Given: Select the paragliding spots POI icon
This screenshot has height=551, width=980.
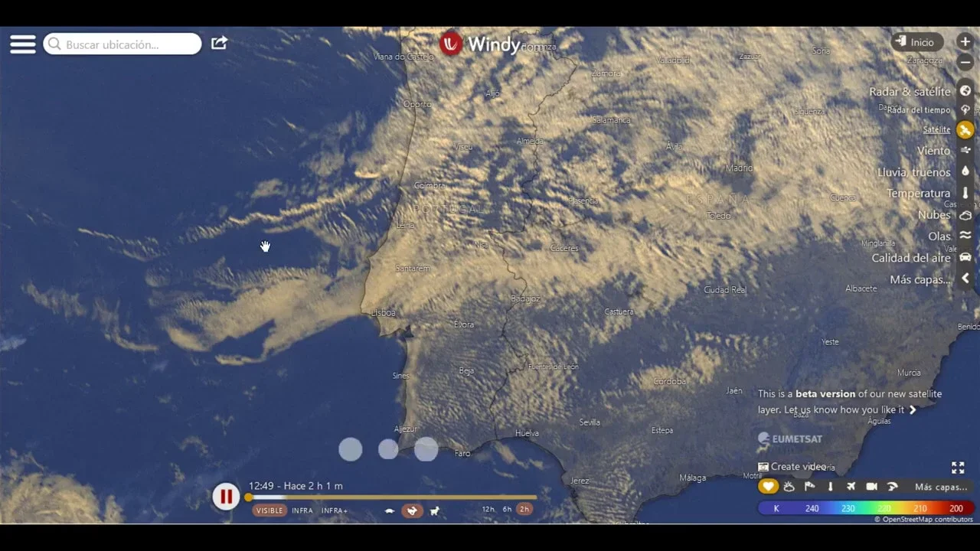Looking at the screenshot, I should click(x=892, y=486).
